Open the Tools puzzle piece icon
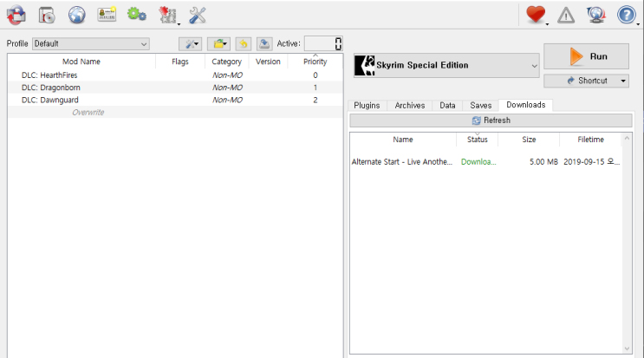 point(167,16)
